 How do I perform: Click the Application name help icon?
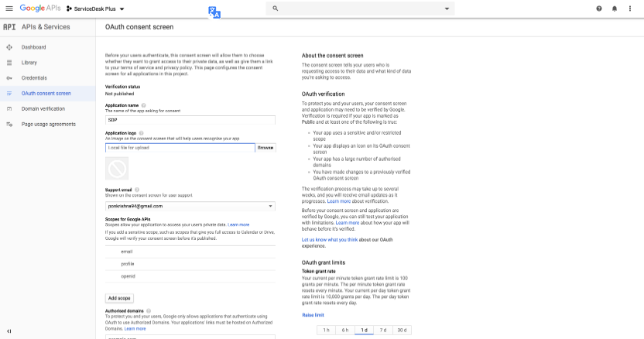click(x=144, y=104)
